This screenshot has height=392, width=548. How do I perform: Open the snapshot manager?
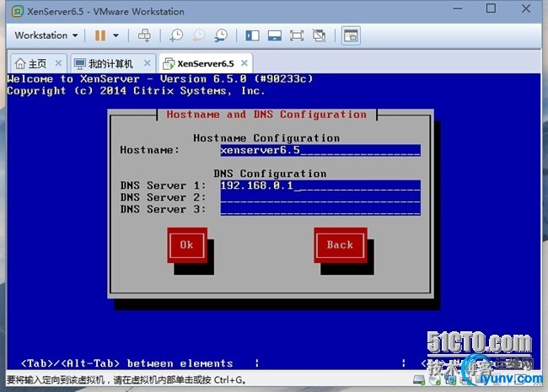(x=221, y=35)
